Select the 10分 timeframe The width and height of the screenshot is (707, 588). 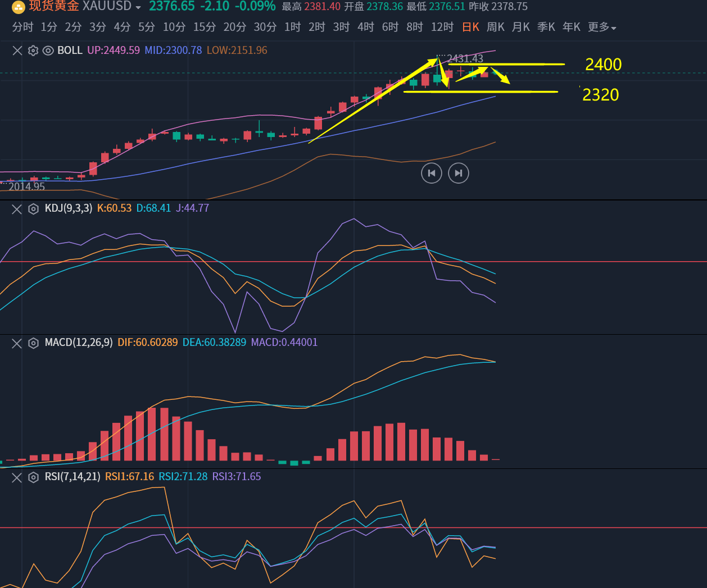click(174, 27)
